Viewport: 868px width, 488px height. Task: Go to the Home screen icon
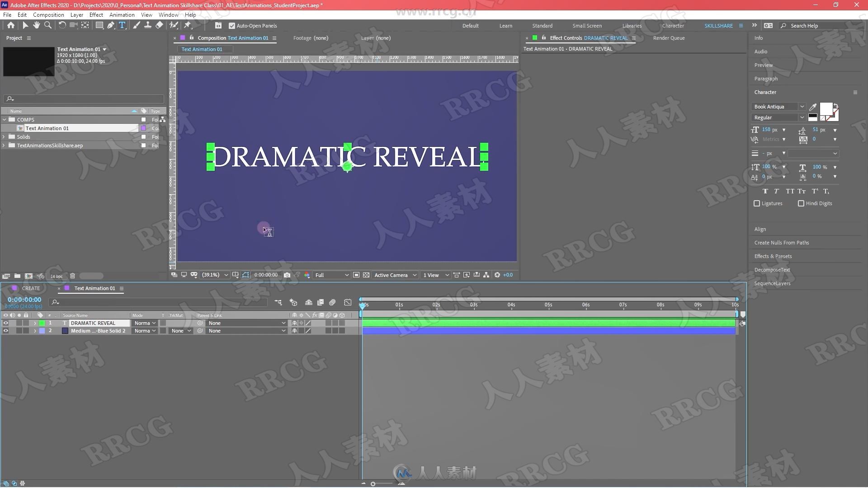click(10, 25)
